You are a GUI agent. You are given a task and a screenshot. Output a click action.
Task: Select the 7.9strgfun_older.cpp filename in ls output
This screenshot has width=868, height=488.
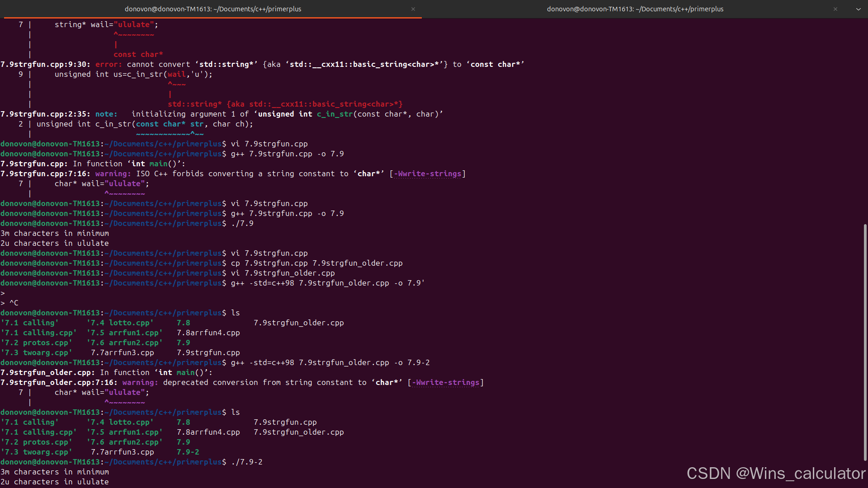[x=298, y=323]
